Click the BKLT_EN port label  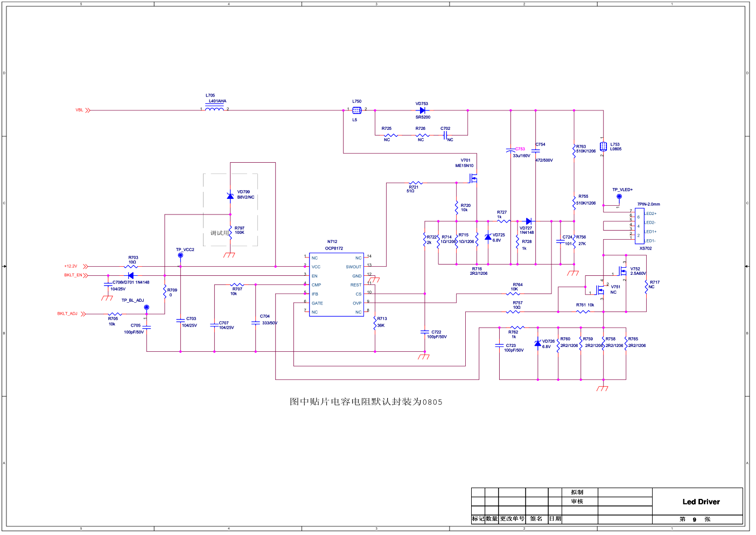73,275
